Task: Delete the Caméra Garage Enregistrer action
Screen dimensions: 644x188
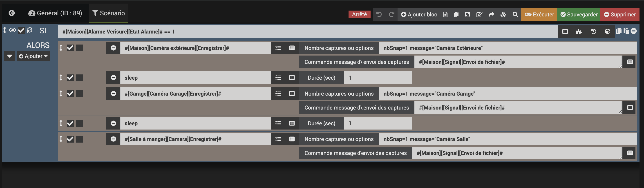Action: (113, 94)
